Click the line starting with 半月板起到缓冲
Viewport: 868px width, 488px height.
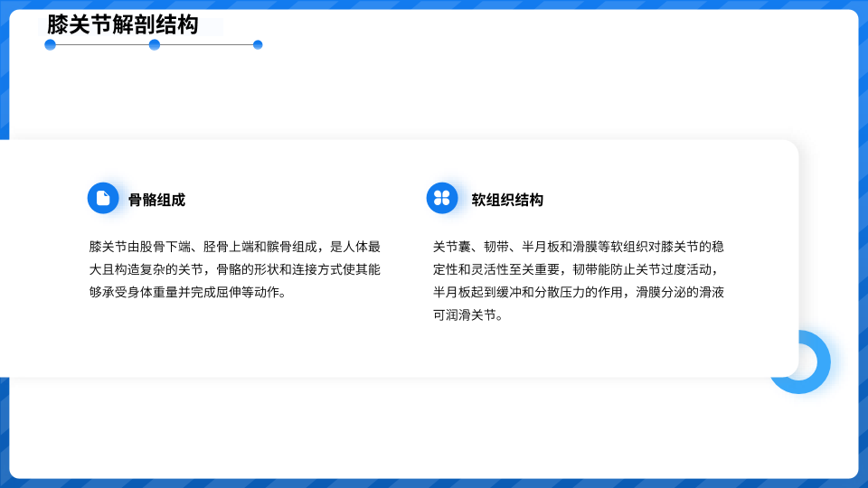(x=578, y=293)
